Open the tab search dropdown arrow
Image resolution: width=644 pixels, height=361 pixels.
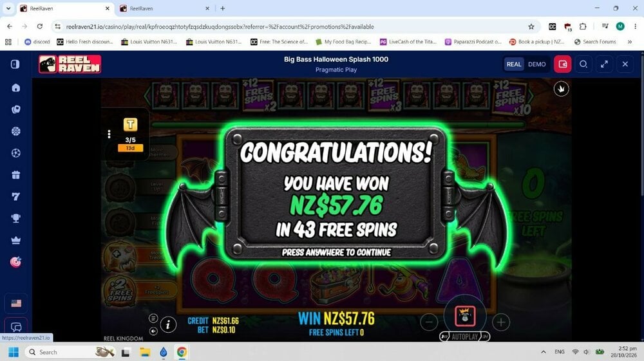click(8, 8)
